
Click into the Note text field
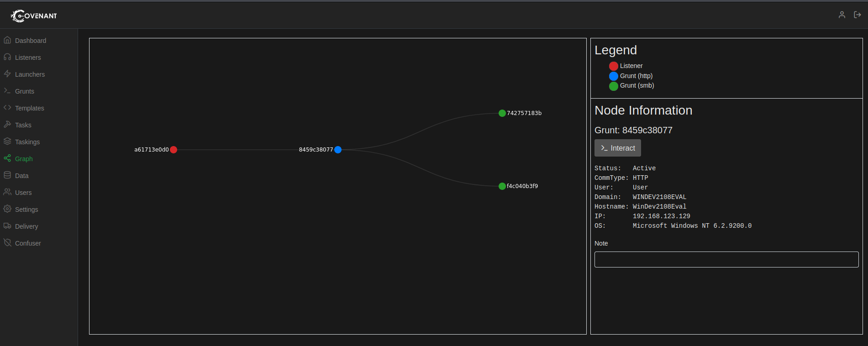click(x=726, y=259)
